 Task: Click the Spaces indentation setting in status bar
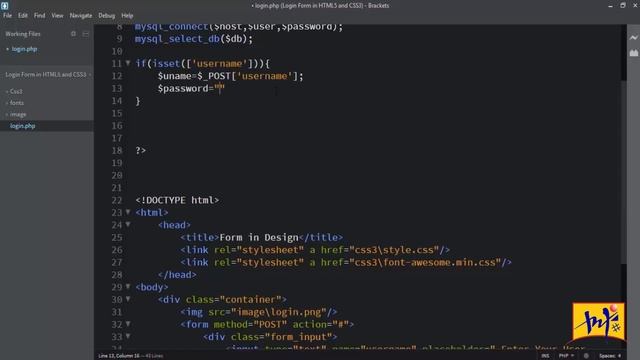tap(610, 356)
